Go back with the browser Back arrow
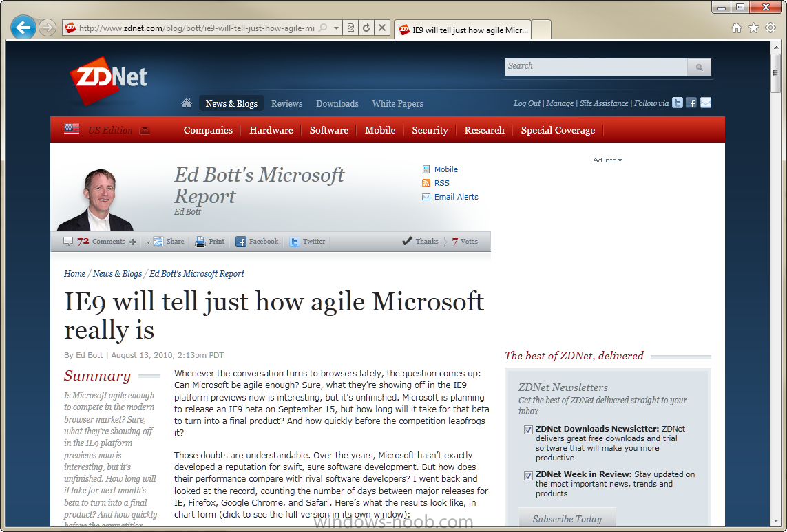Screen dimensions: 787x532 point(23,28)
